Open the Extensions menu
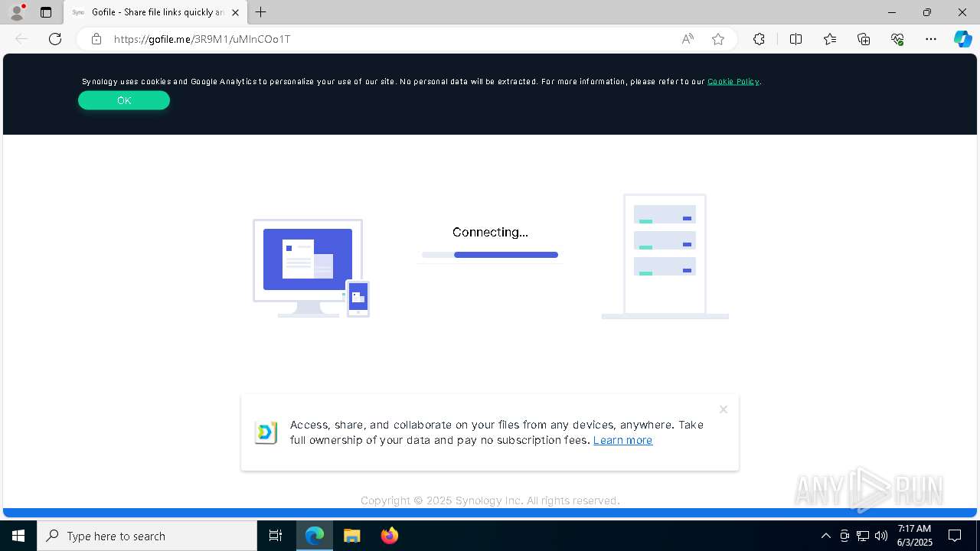The width and height of the screenshot is (980, 551). 759,39
